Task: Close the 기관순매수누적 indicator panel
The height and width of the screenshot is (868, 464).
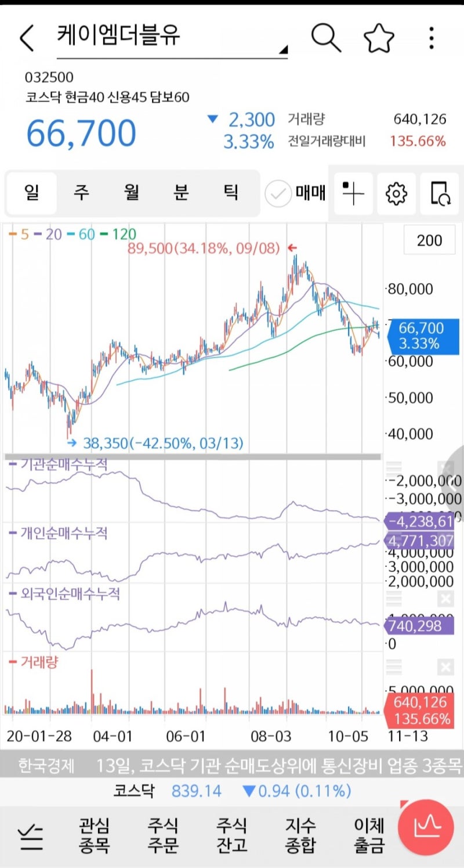Action: pos(445,469)
